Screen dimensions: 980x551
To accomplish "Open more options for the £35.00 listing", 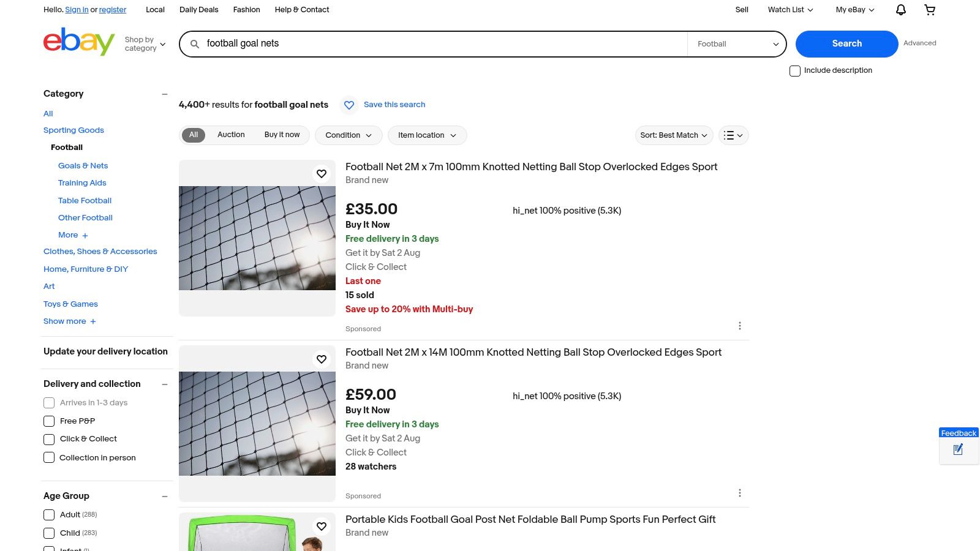I will pyautogui.click(x=740, y=326).
